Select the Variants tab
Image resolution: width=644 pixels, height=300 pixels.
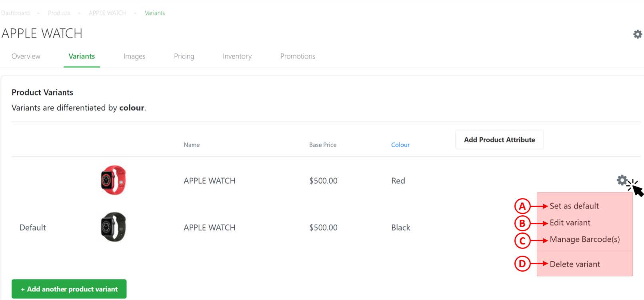pos(82,56)
